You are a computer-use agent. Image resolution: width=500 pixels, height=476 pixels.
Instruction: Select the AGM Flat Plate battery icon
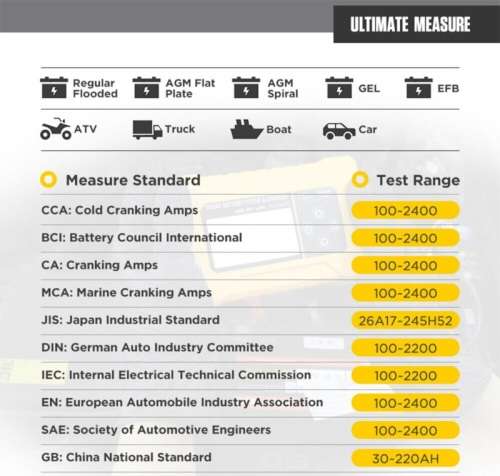146,88
